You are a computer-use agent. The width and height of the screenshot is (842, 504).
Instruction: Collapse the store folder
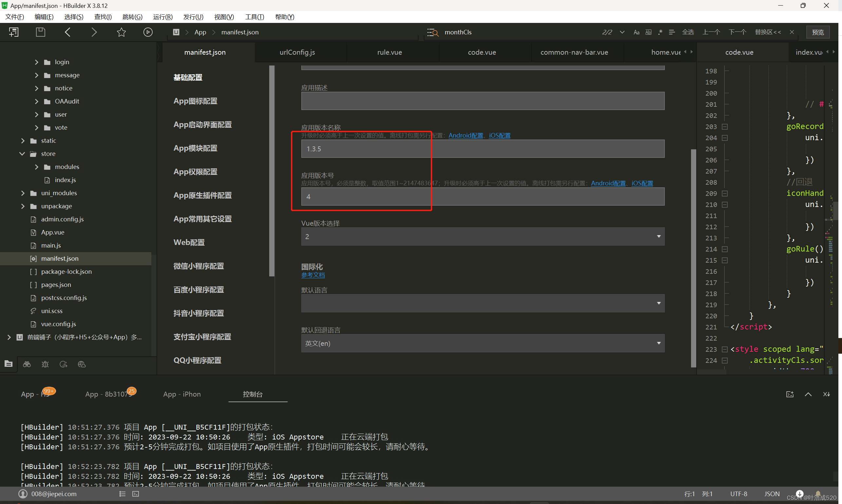click(22, 154)
